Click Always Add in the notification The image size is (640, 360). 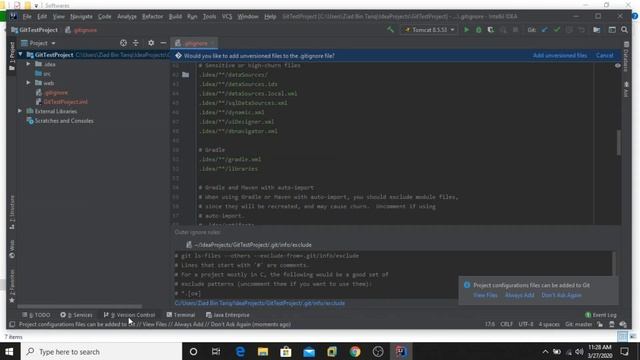[x=520, y=295]
